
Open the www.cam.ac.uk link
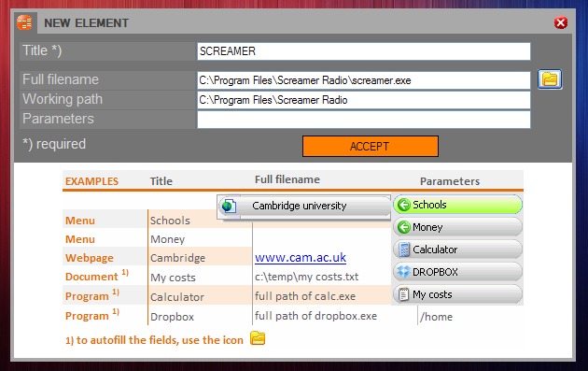(301, 258)
